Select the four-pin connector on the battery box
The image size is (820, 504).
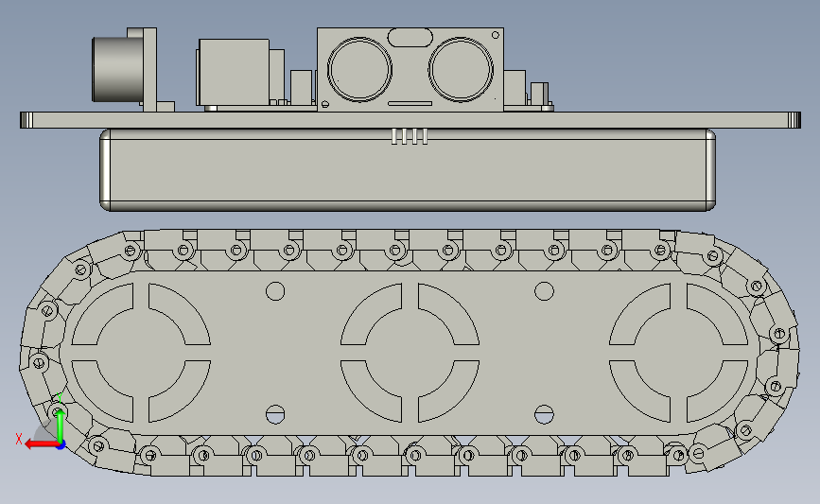410,136
